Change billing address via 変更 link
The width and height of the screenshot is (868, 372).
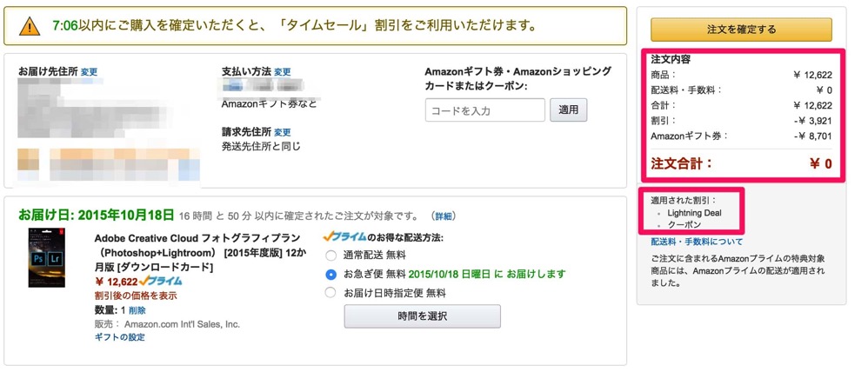[x=283, y=132]
